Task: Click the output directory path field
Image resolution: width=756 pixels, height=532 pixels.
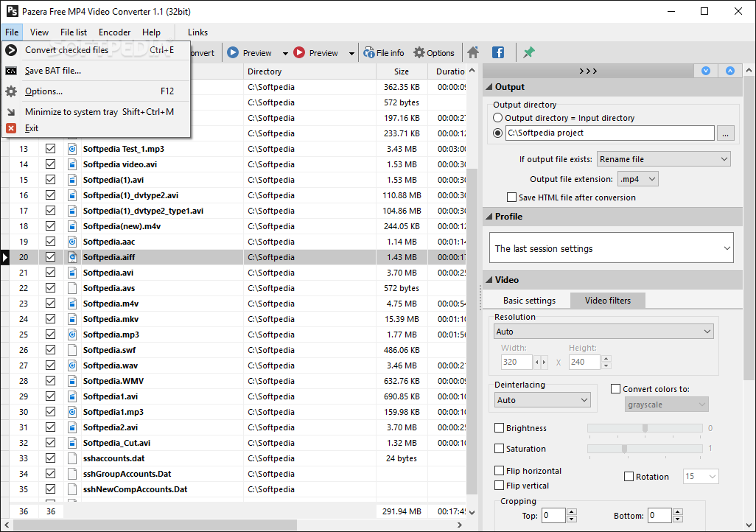Action: tap(609, 133)
